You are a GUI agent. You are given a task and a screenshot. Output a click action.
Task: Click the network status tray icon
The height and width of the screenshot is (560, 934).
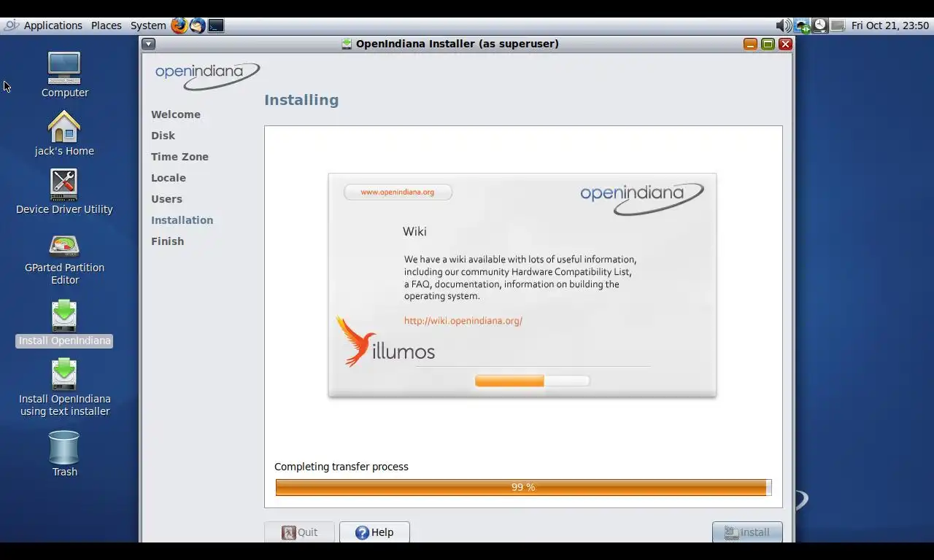802,26
